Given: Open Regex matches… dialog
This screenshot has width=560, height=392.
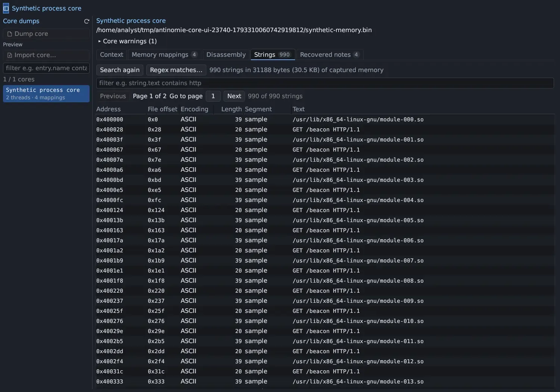Looking at the screenshot, I should tap(176, 70).
